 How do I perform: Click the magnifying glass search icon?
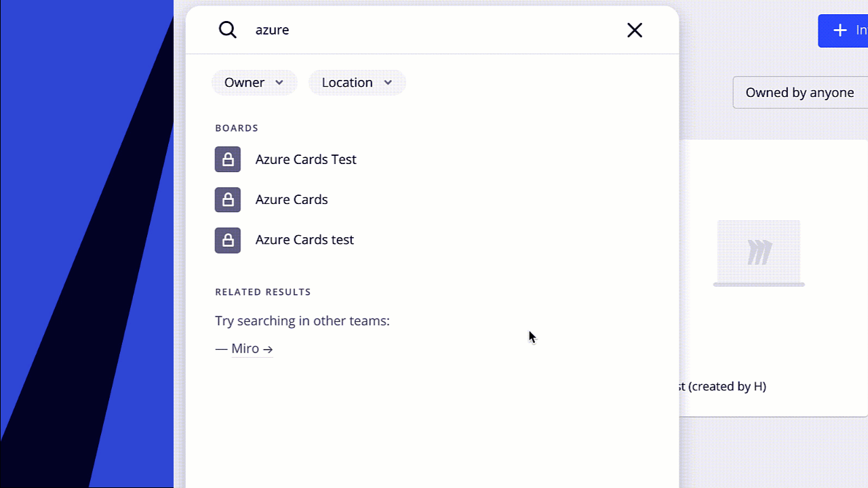[228, 30]
